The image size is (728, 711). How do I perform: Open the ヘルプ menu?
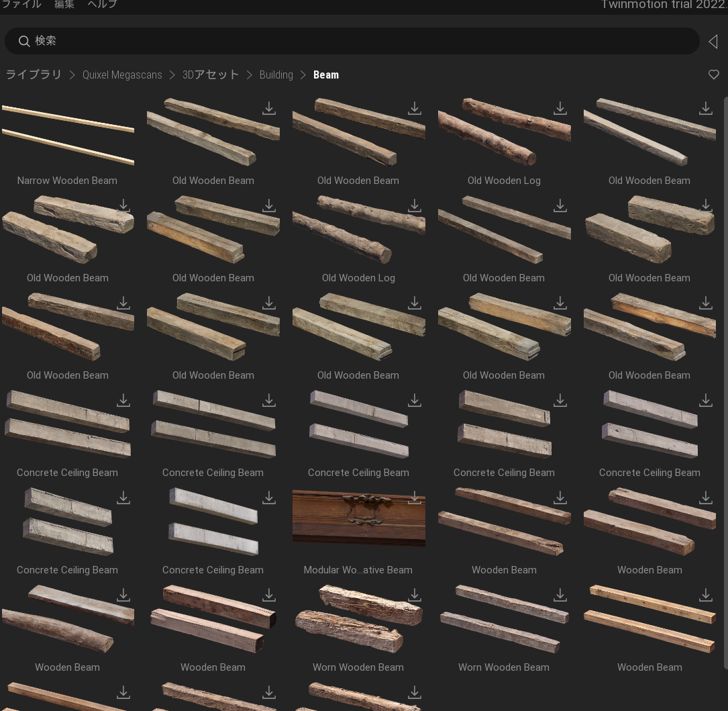102,4
